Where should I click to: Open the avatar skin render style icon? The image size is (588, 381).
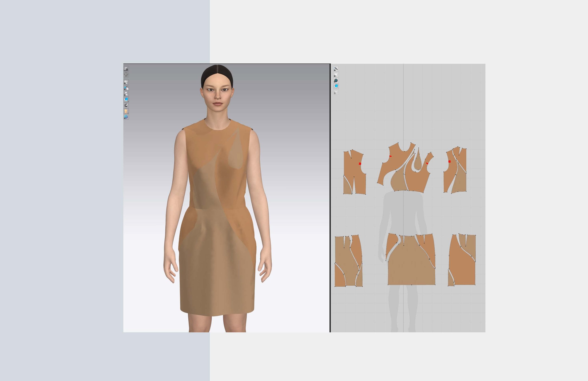(x=126, y=111)
